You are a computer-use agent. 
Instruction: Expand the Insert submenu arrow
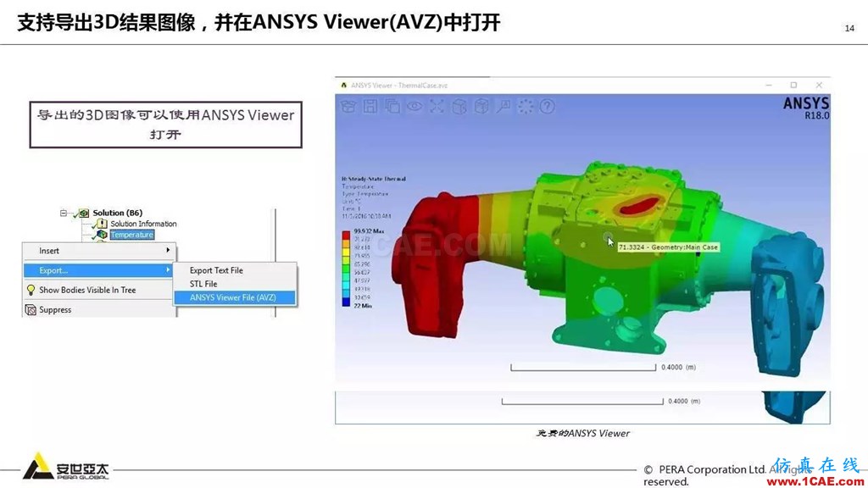pyautogui.click(x=168, y=251)
